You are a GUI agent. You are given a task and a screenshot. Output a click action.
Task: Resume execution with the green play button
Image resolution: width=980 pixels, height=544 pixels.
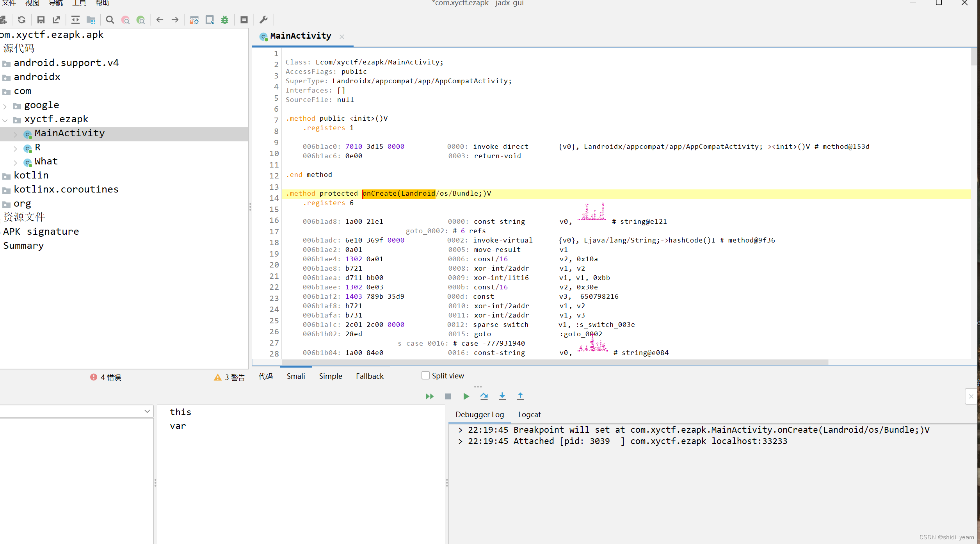[466, 396]
